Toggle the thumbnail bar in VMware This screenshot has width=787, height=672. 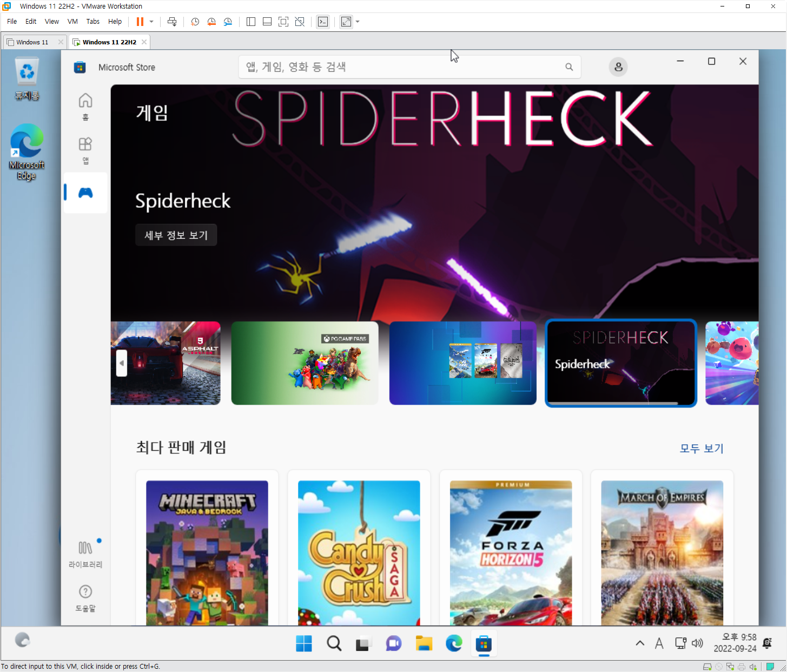pos(267,22)
